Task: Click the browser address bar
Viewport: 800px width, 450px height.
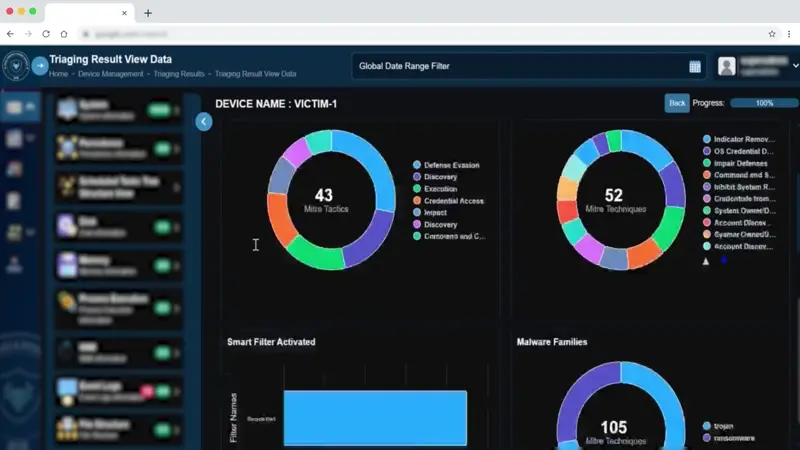Action: (x=421, y=34)
